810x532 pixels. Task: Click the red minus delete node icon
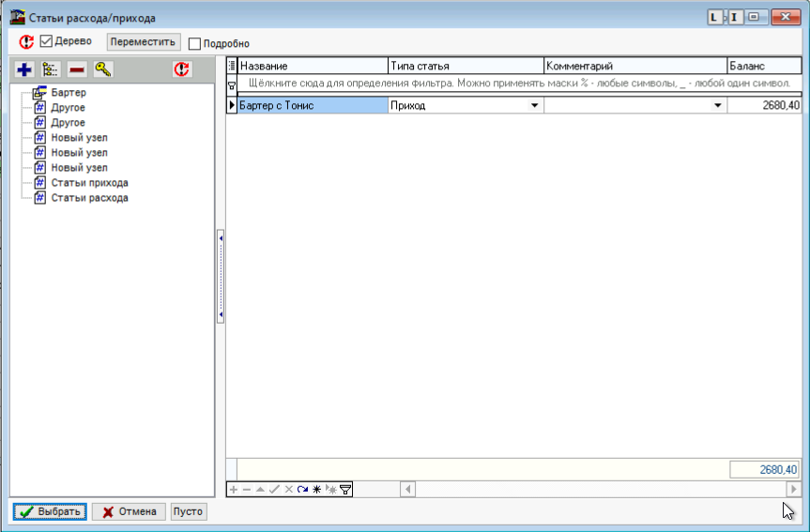[77, 69]
